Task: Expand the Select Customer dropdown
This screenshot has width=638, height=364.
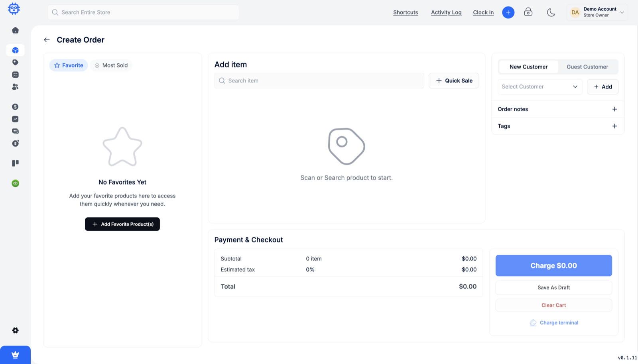Action: [540, 87]
